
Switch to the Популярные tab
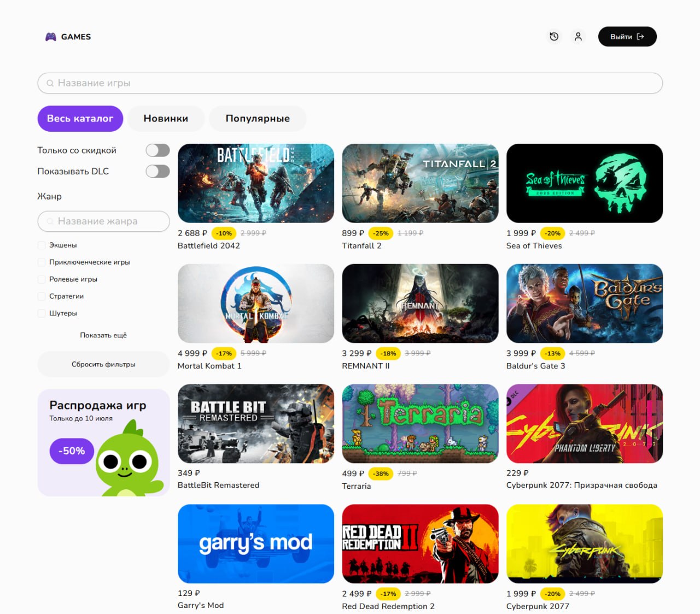pyautogui.click(x=258, y=119)
